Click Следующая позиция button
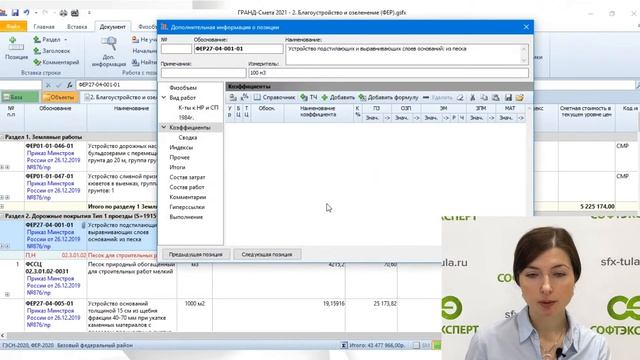The width and height of the screenshot is (640, 360). tap(267, 254)
